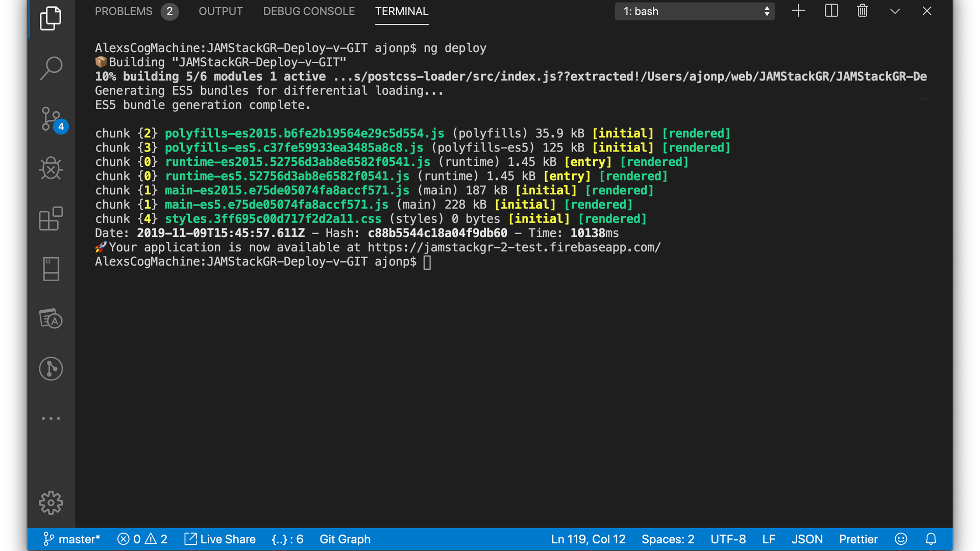980x551 pixels.
Task: Click the Live Share status button
Action: (x=220, y=539)
